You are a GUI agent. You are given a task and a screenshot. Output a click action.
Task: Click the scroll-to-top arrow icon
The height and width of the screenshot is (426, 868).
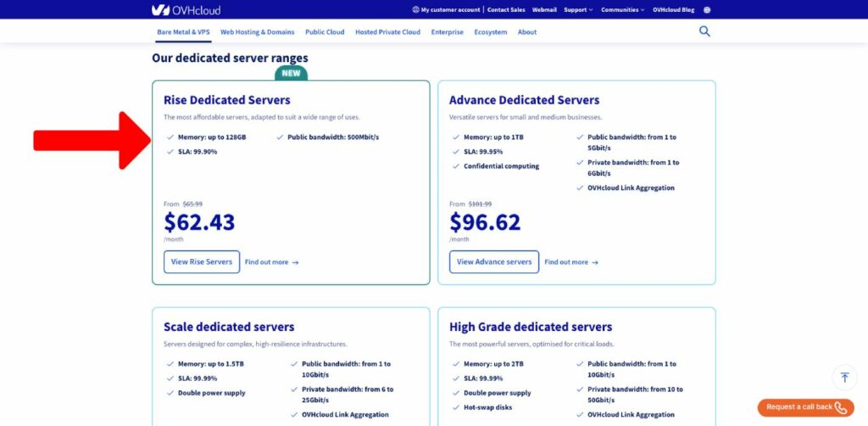[x=844, y=378]
